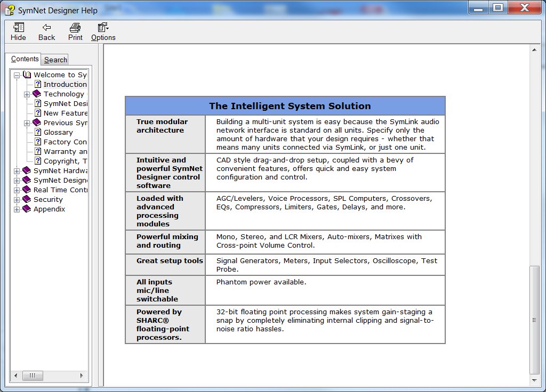The width and height of the screenshot is (546, 392).
Task: Click the contents pane horizontal scroll thumb
Action: [x=33, y=375]
